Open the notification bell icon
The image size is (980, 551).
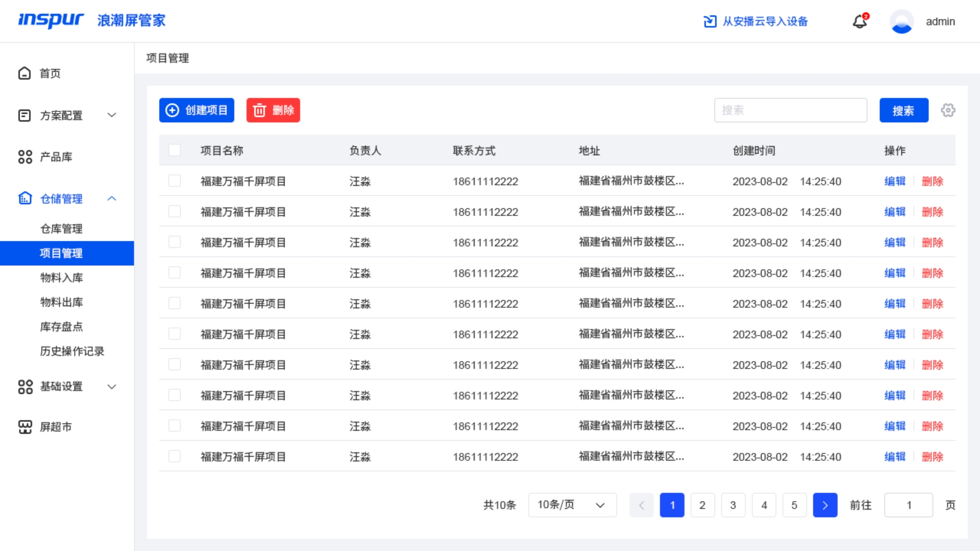860,21
